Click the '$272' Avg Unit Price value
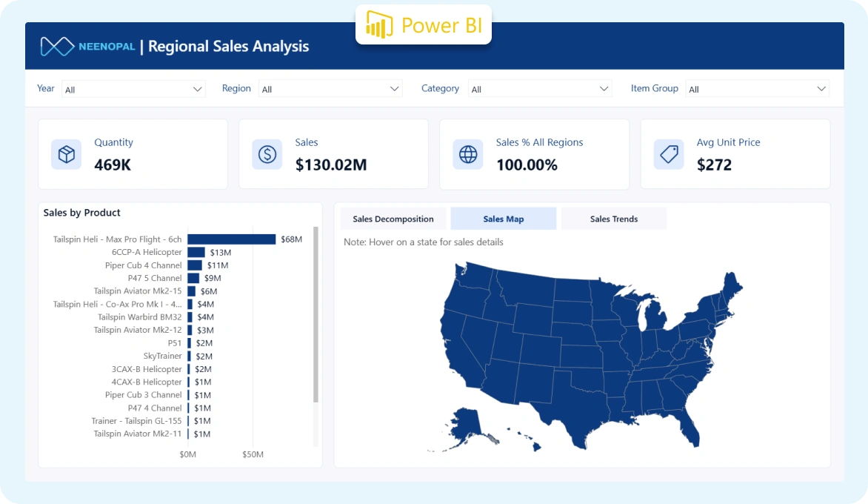The width and height of the screenshot is (868, 504). click(714, 165)
